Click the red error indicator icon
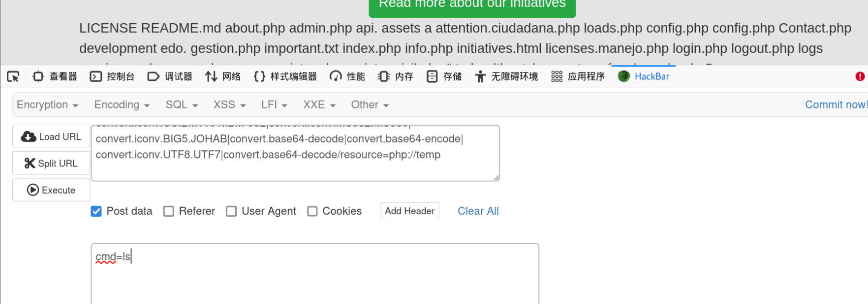Screen dimensions: 868x304 coord(860,76)
